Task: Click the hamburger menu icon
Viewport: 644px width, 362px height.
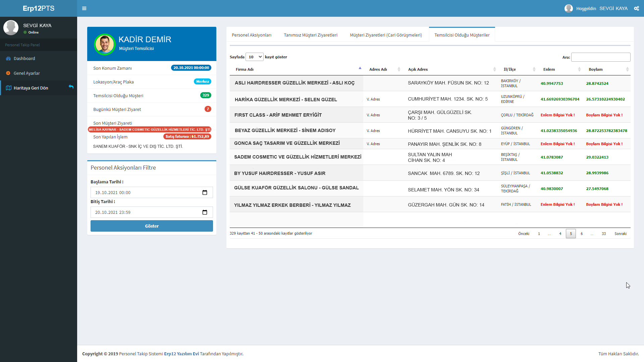Action: (84, 8)
